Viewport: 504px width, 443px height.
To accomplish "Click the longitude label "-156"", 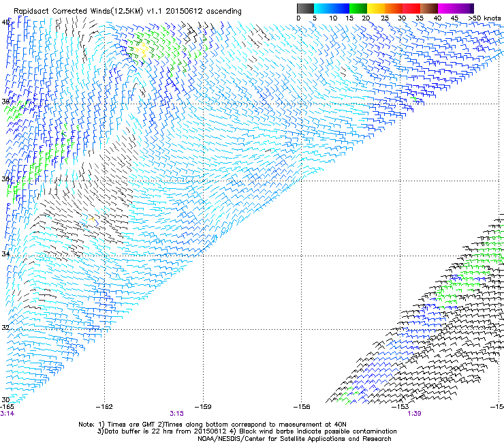I will [x=302, y=407].
